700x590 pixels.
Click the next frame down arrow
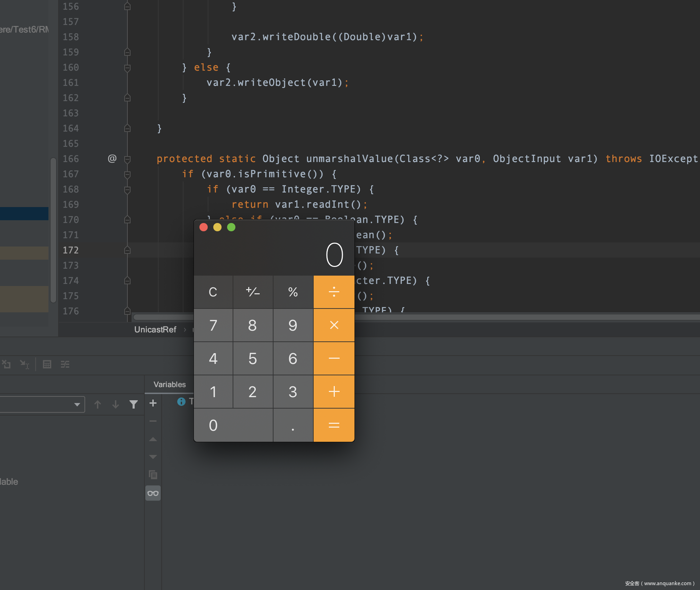pos(116,404)
